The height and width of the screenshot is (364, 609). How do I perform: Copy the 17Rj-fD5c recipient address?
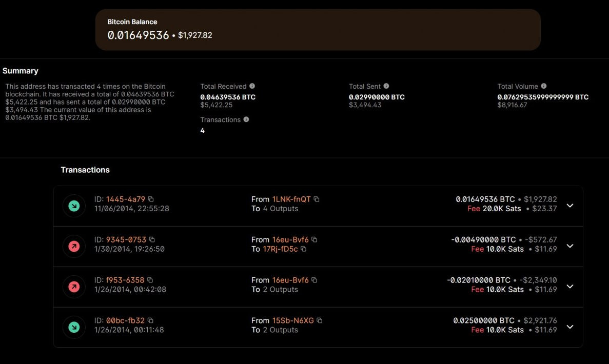(x=303, y=249)
